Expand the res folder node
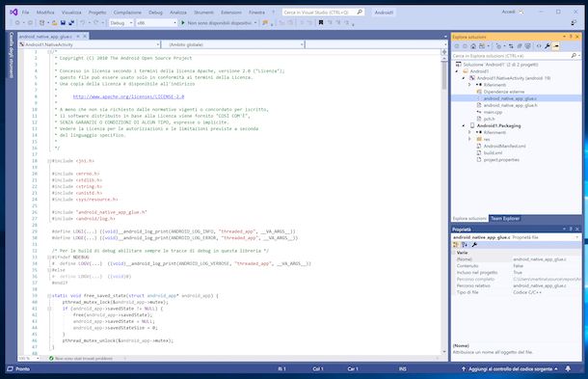Screen dimensions: 588x379 click(469, 139)
